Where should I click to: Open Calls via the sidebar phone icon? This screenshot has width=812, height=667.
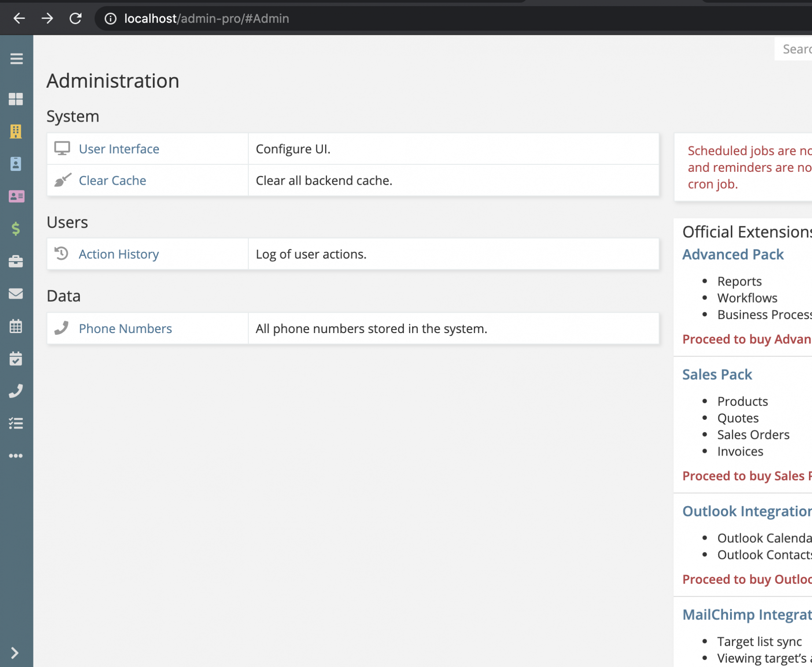[x=16, y=391]
